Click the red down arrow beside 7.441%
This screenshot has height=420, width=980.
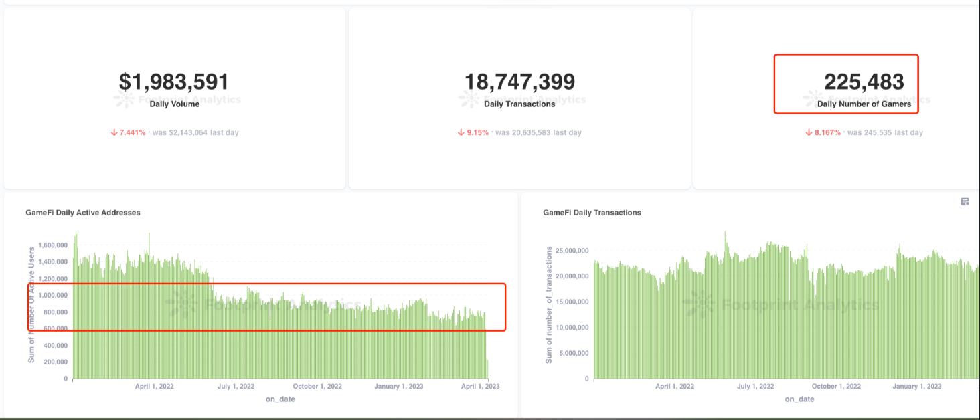(x=114, y=132)
